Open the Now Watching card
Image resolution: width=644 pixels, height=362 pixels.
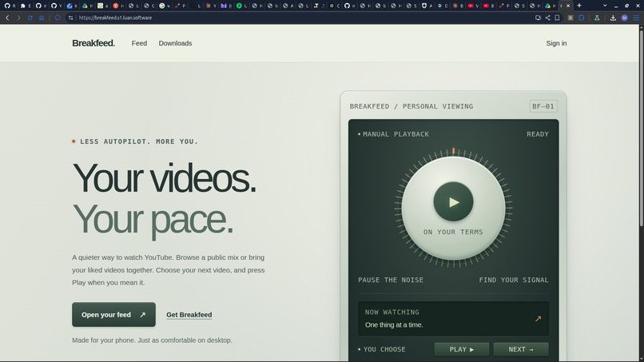[x=453, y=318]
